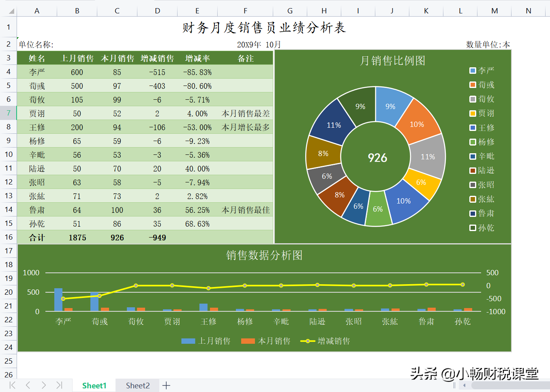Click the 增减销售 line marker in legend

(x=308, y=341)
